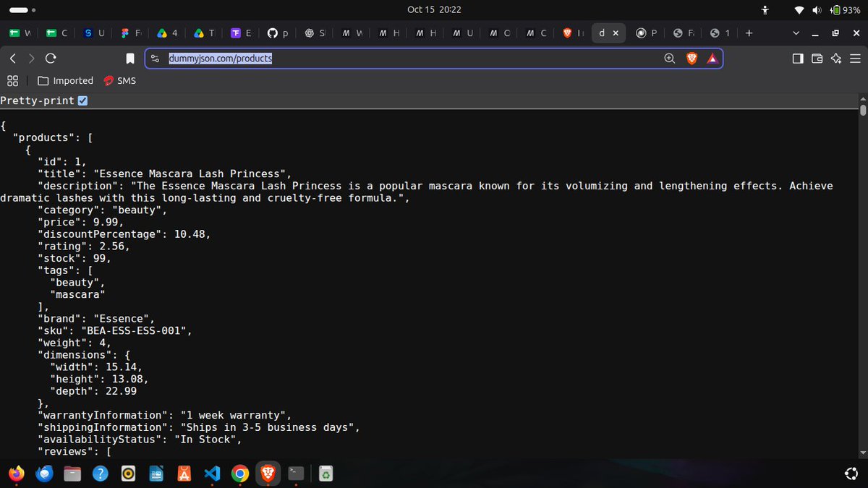Click the "BEA-ESS-ESS-001" sku value
868x488 pixels.
click(137, 330)
